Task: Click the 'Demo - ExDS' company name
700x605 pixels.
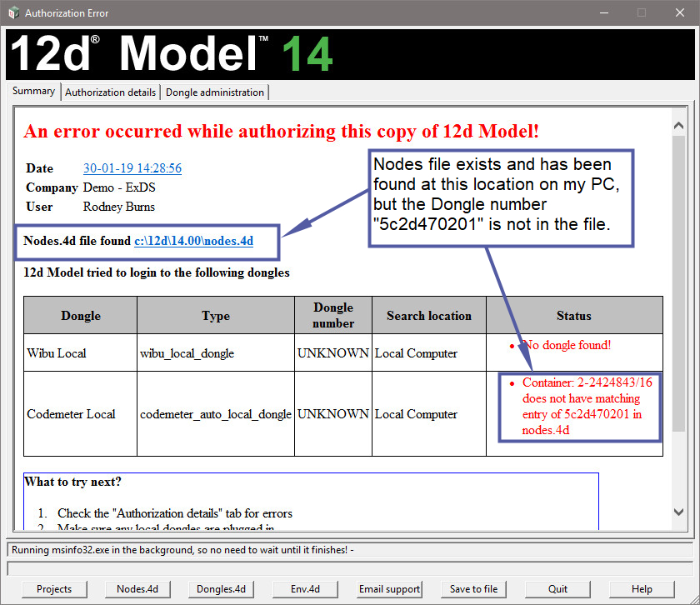Action: point(119,187)
